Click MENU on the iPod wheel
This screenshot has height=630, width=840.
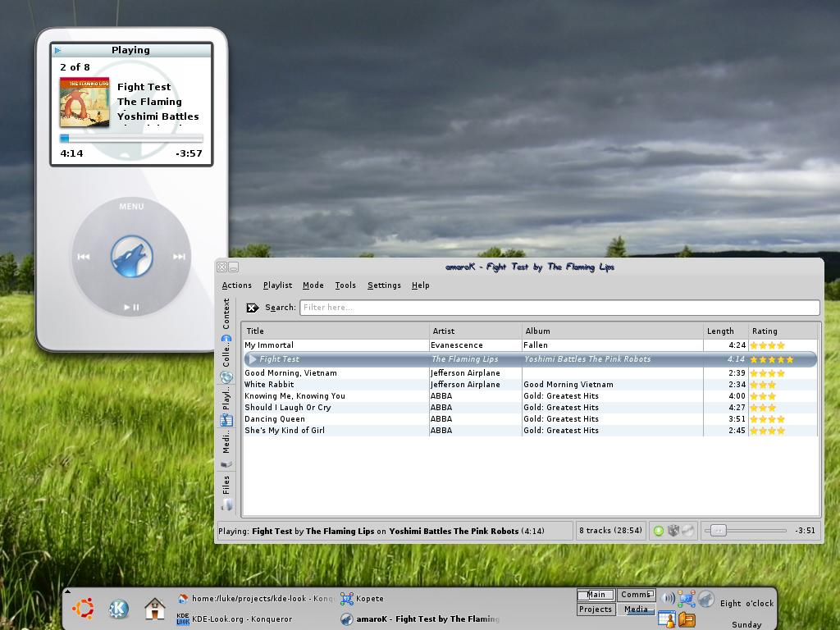[131, 206]
